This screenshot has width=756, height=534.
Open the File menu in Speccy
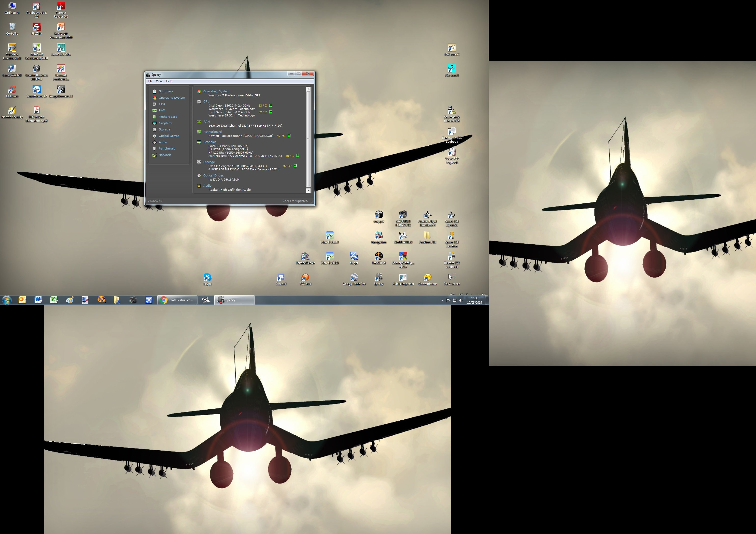(150, 81)
